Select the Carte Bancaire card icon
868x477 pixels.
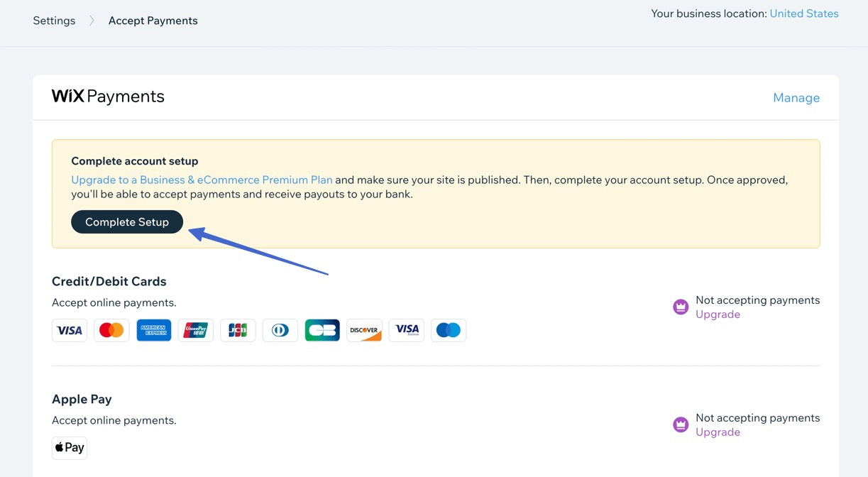[322, 329]
